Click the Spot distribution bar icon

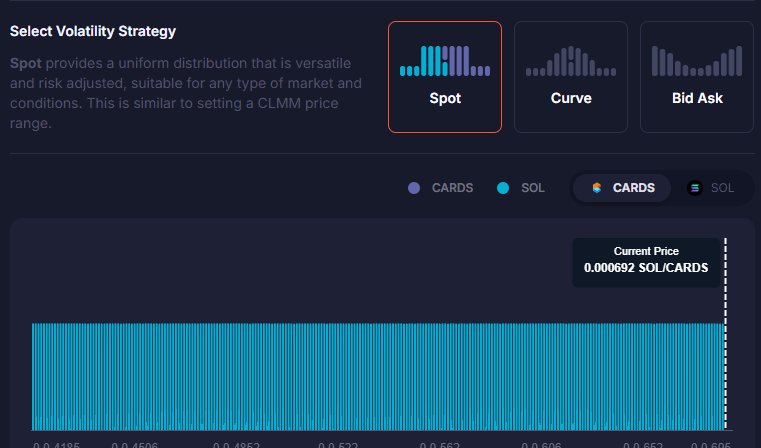(445, 61)
